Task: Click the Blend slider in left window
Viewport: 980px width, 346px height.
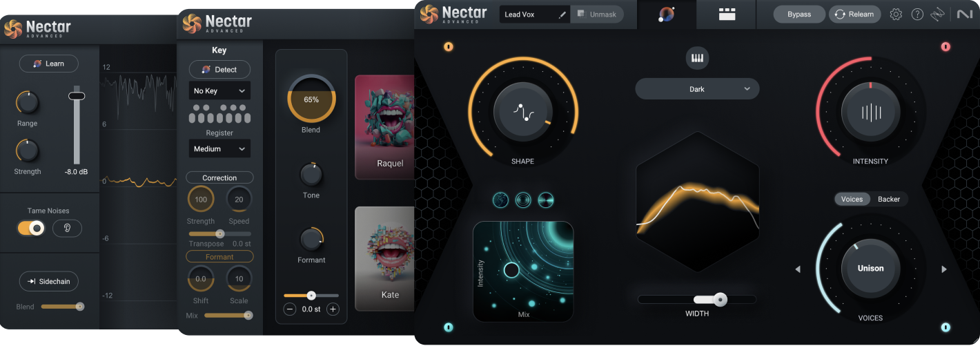Action: [x=63, y=307]
